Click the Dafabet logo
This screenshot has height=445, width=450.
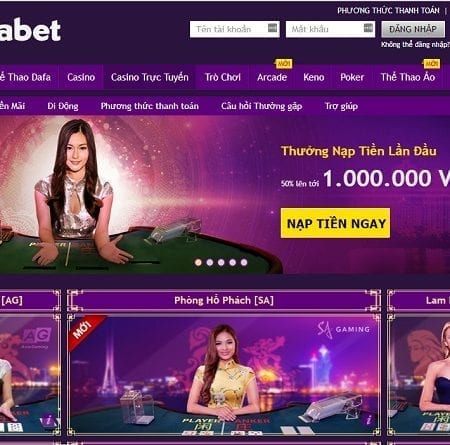[30, 30]
